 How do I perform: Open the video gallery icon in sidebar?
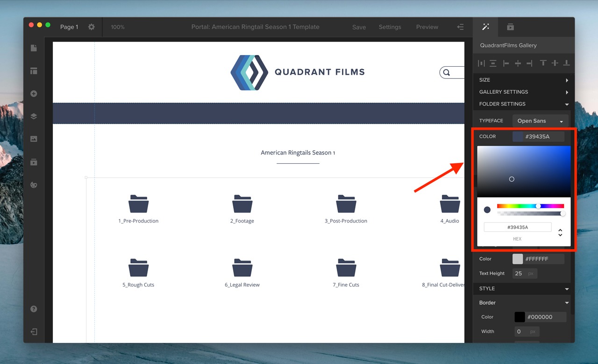click(34, 162)
